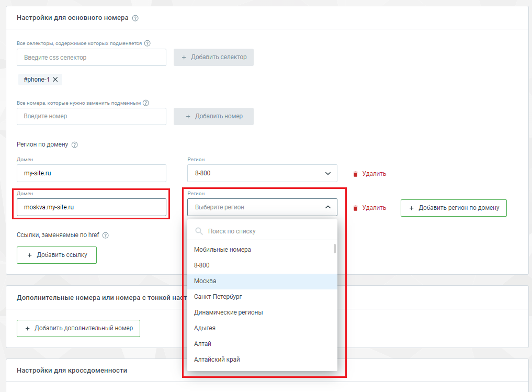Image resolution: width=532 pixels, height=392 pixels.
Task: Click the region list scrollbar thumb
Action: click(335, 249)
